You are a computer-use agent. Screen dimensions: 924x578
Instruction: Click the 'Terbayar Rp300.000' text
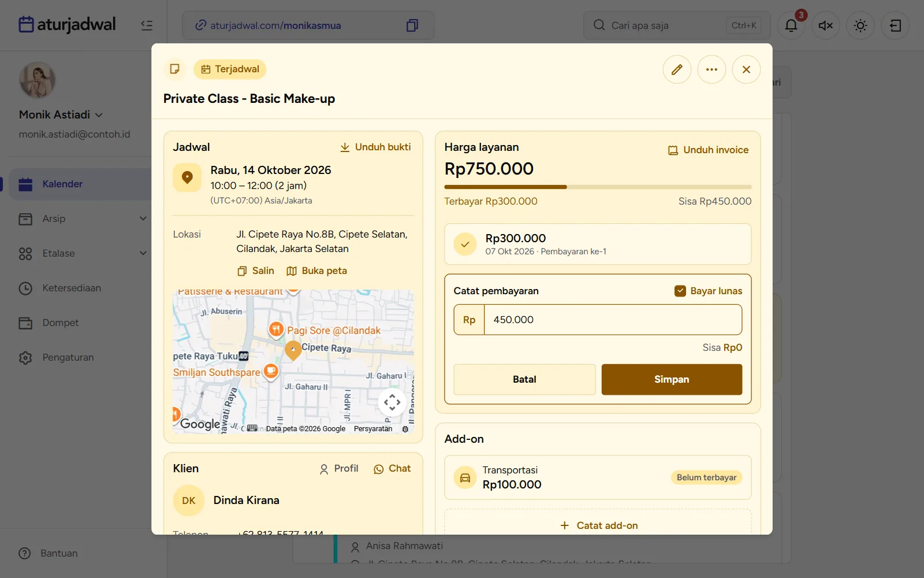pos(491,201)
